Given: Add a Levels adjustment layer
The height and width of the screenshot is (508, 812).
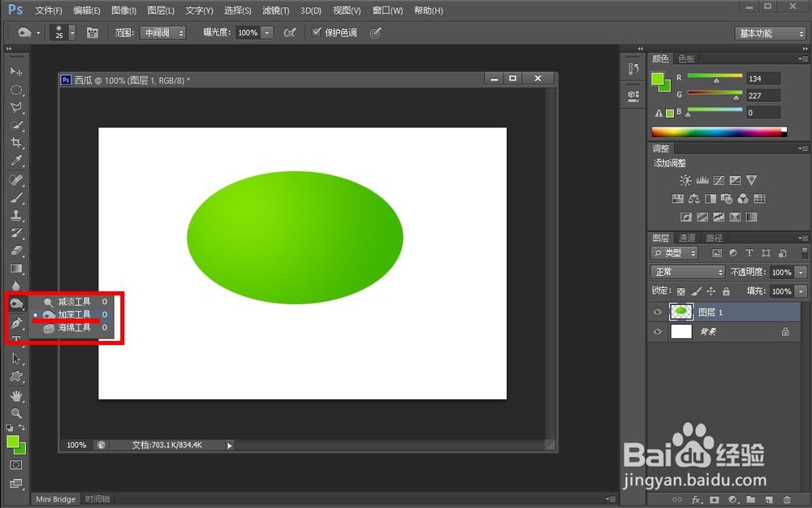Looking at the screenshot, I should 702,180.
